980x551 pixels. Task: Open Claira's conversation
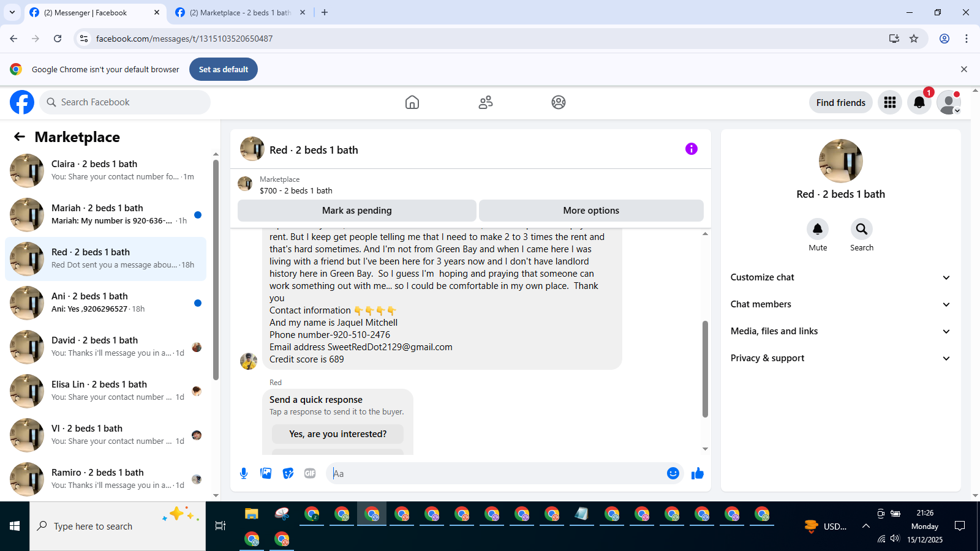[x=105, y=171]
